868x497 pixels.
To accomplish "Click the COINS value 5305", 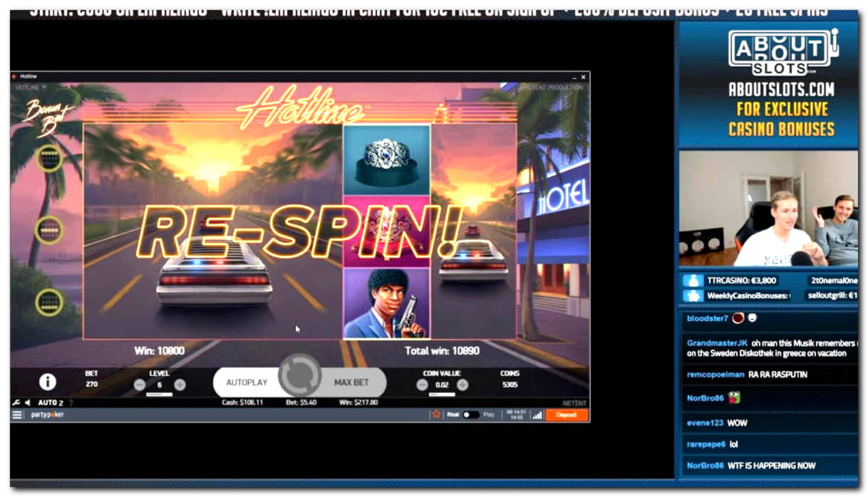I will (x=510, y=384).
